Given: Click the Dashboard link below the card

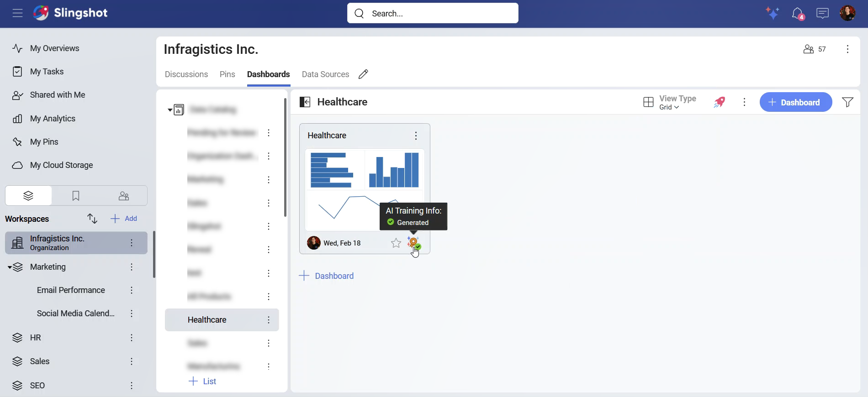Looking at the screenshot, I should coord(326,276).
